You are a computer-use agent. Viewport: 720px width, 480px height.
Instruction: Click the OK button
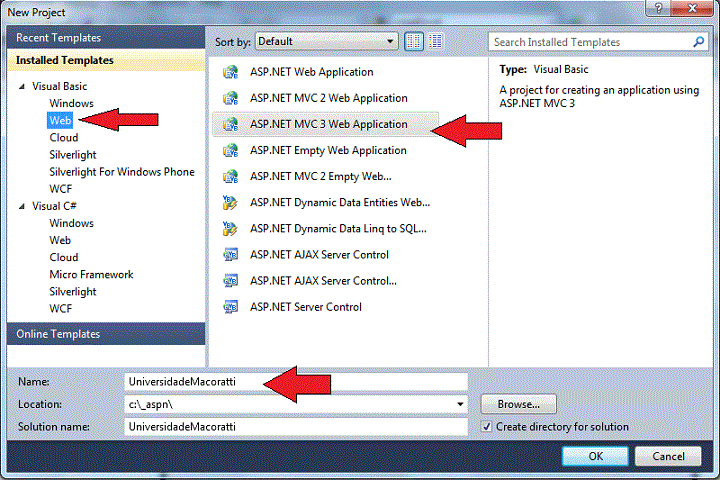(595, 456)
